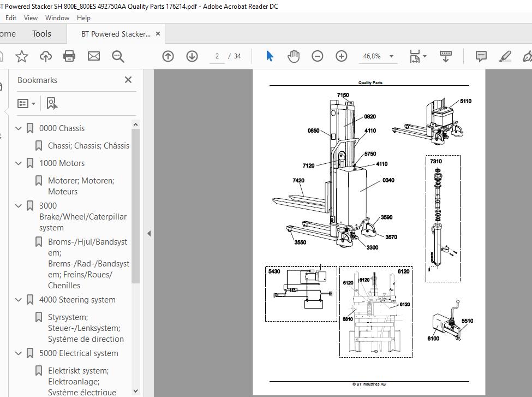Open the Motorer; Motoren; Moteurs bookmark
The height and width of the screenshot is (397, 532).
click(81, 186)
